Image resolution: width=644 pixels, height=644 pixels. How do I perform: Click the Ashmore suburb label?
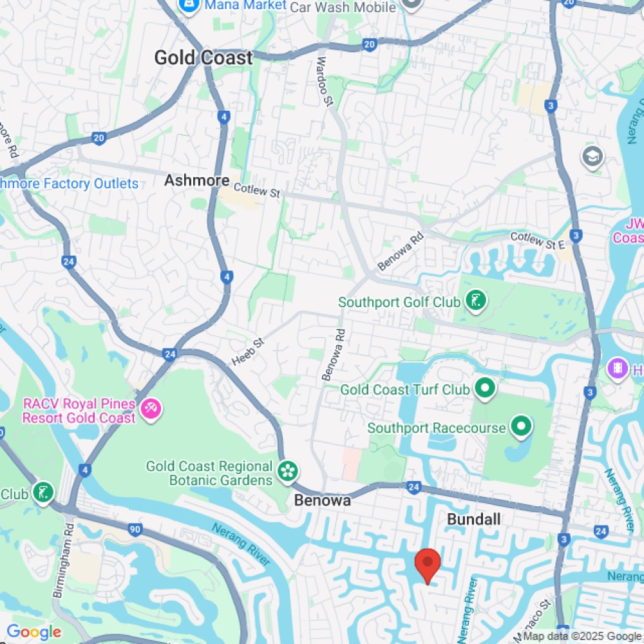[x=197, y=180]
